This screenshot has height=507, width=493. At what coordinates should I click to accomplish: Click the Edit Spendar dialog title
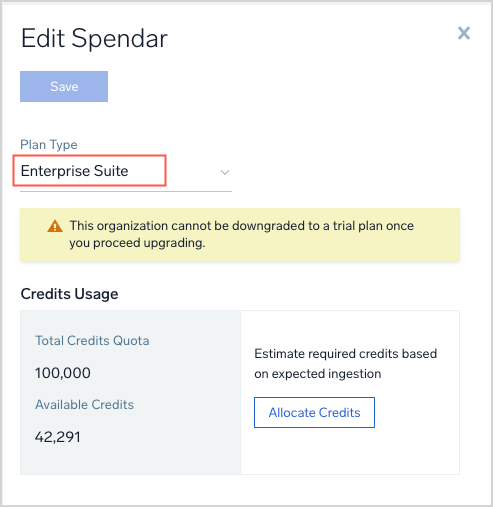coord(94,39)
